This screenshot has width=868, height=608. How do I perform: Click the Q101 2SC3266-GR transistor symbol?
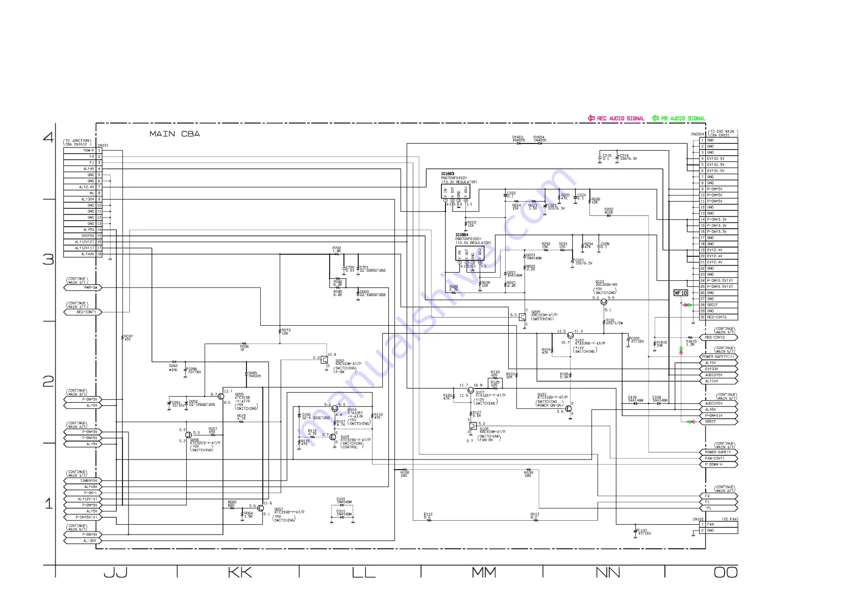[x=604, y=302]
